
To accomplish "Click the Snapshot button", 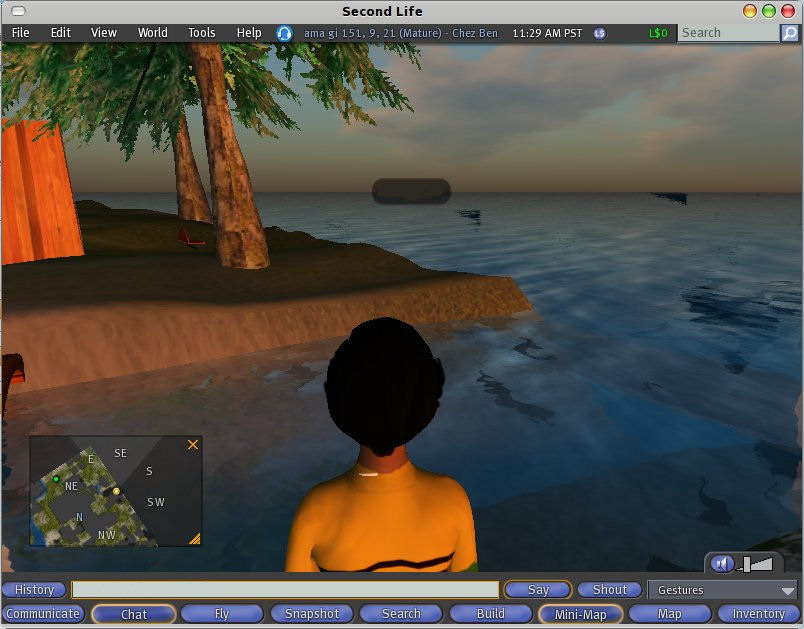I will 312,614.
